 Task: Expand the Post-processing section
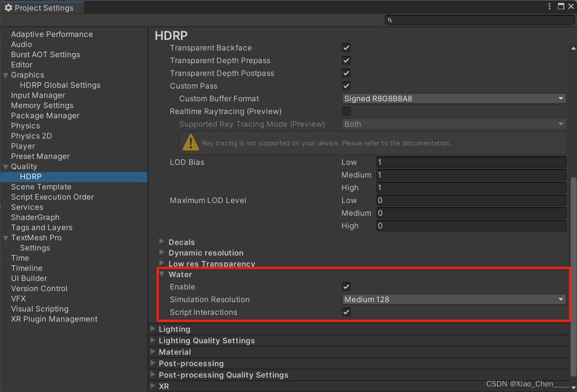click(x=152, y=363)
